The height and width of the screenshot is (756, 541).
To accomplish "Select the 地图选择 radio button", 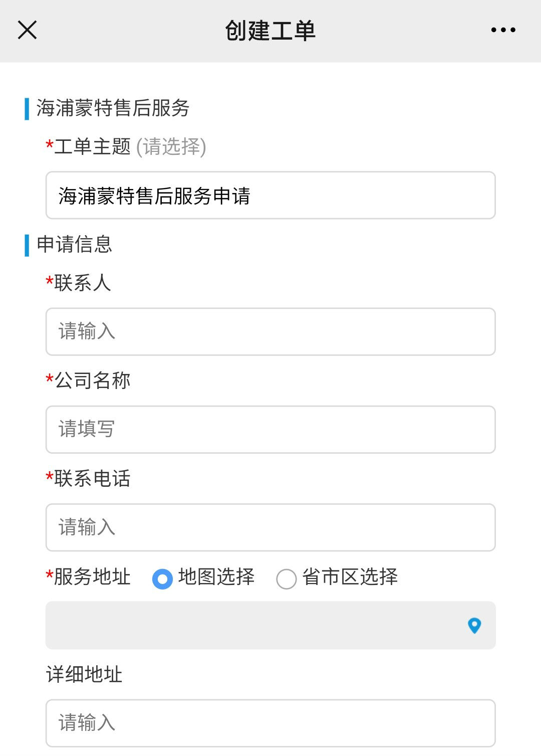I will [x=162, y=579].
